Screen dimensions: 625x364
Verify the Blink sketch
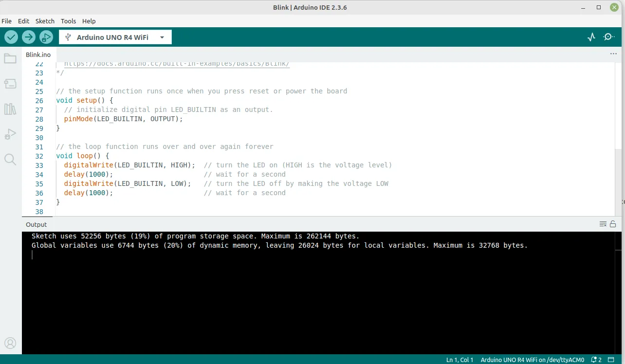[11, 36]
